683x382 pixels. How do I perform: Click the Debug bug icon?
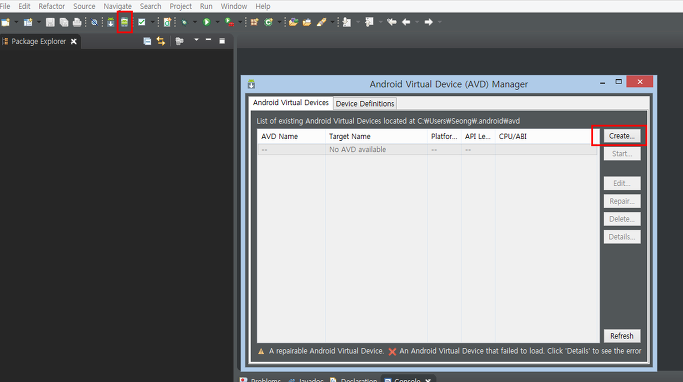pos(185,22)
